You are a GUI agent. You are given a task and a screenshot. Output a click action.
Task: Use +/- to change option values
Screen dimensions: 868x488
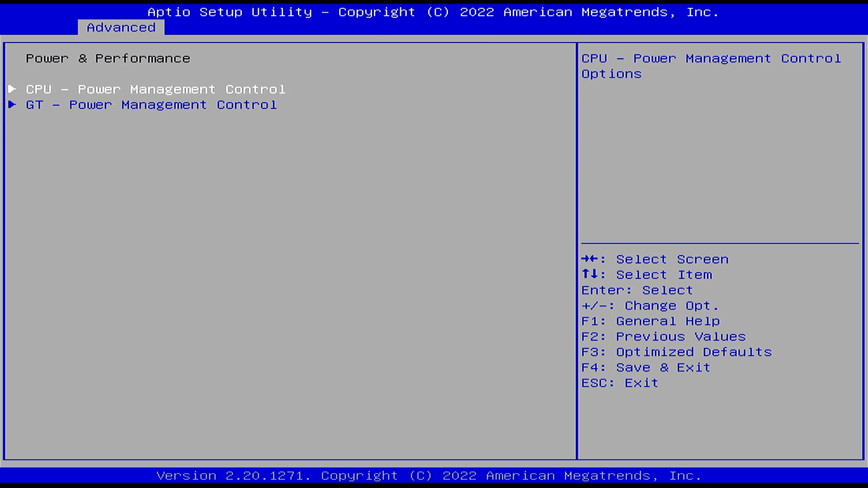pos(651,305)
